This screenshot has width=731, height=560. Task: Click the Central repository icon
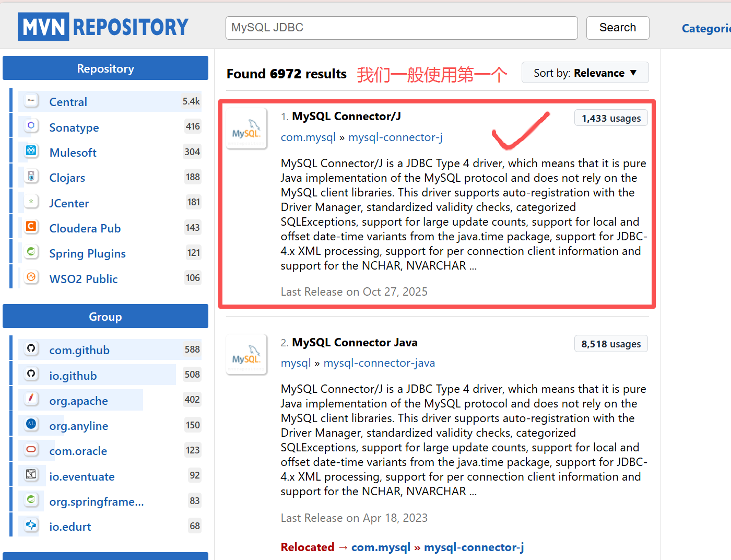coord(31,100)
